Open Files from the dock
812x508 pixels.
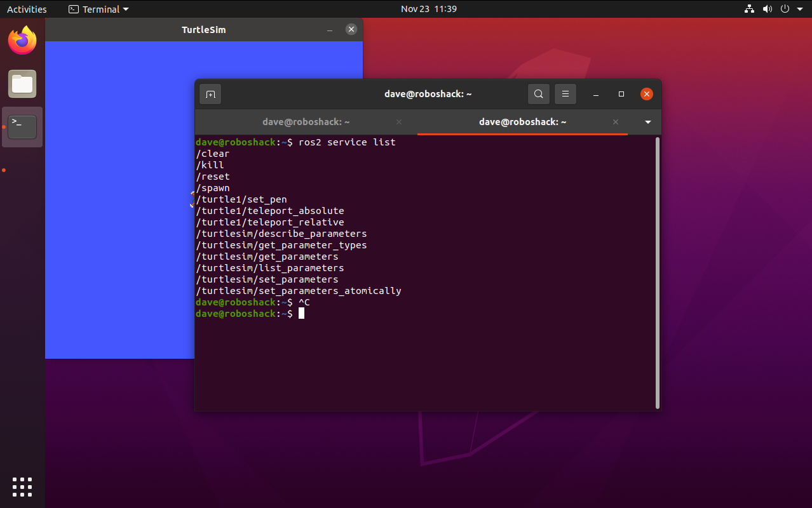(x=22, y=84)
